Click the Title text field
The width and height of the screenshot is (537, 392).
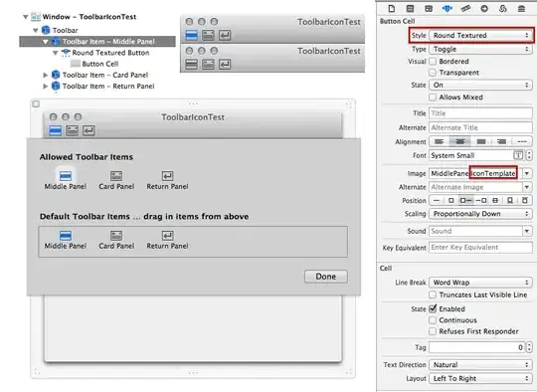pyautogui.click(x=480, y=113)
